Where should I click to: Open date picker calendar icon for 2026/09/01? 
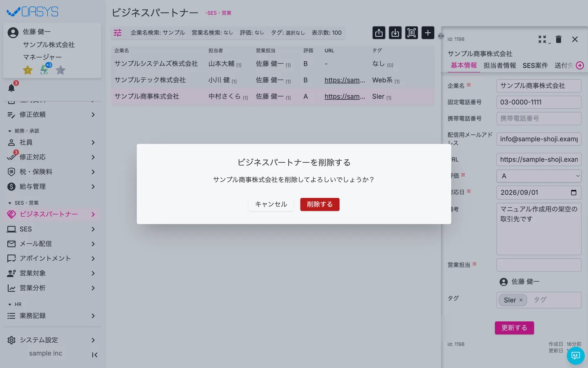[574, 193]
